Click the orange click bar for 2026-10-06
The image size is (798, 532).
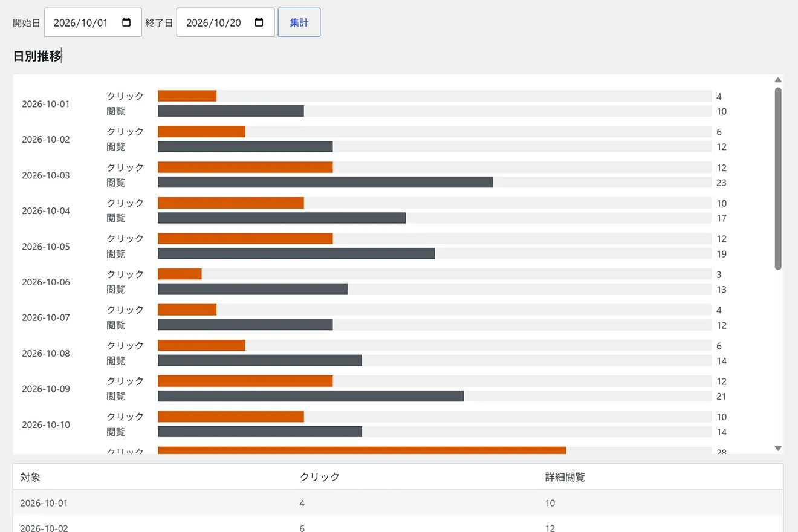pos(180,274)
